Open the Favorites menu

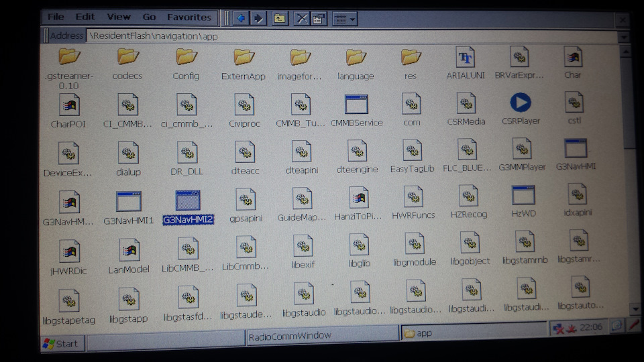189,17
